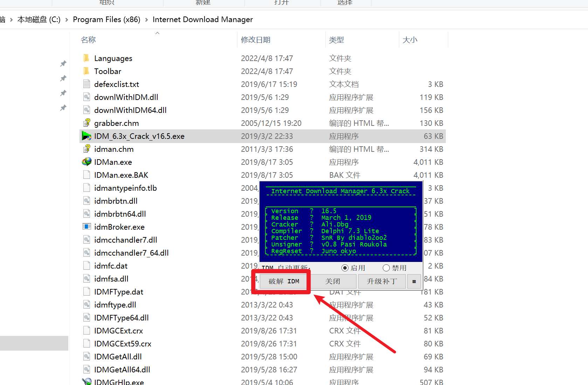Click the idmcchandler7.dll file icon
The image size is (588, 385).
[87, 240]
